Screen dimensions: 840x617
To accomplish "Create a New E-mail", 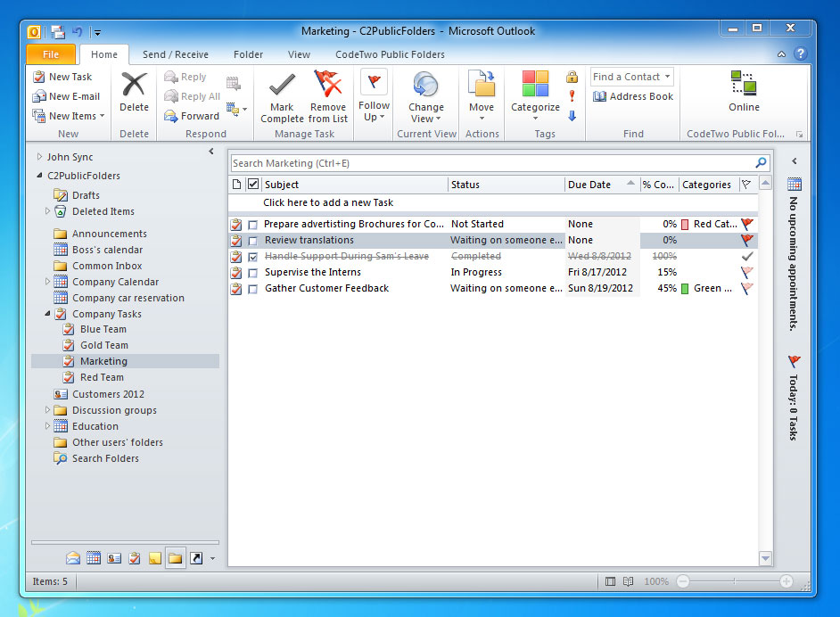I will coord(66,96).
